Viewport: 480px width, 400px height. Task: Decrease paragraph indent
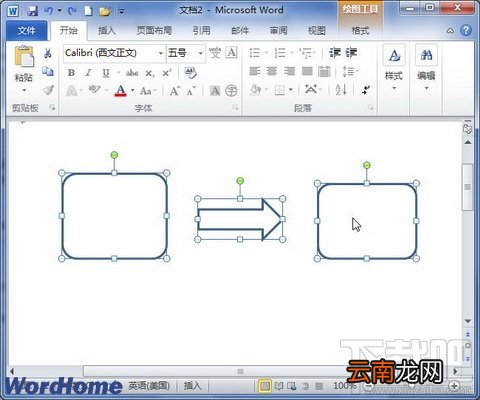(335, 53)
